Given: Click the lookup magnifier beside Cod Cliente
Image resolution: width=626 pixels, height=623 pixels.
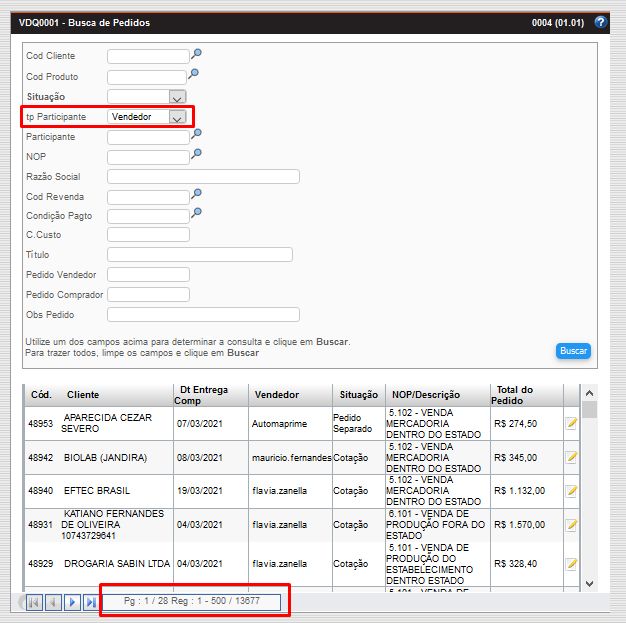Looking at the screenshot, I should (197, 54).
